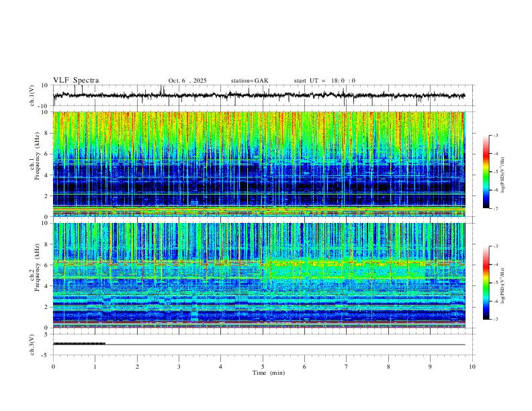Click the "VLF Spectra" title text

(x=76, y=81)
